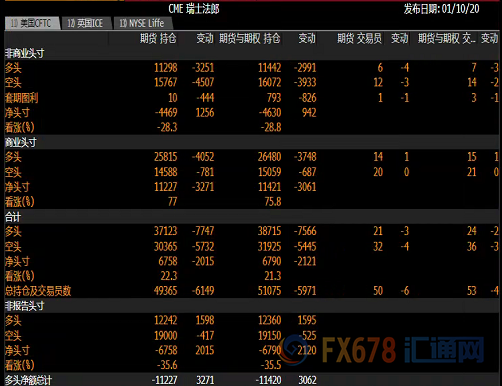The height and width of the screenshot is (386, 502).
Task: Click the 多头净额总计 row label
Action: (x=29, y=380)
